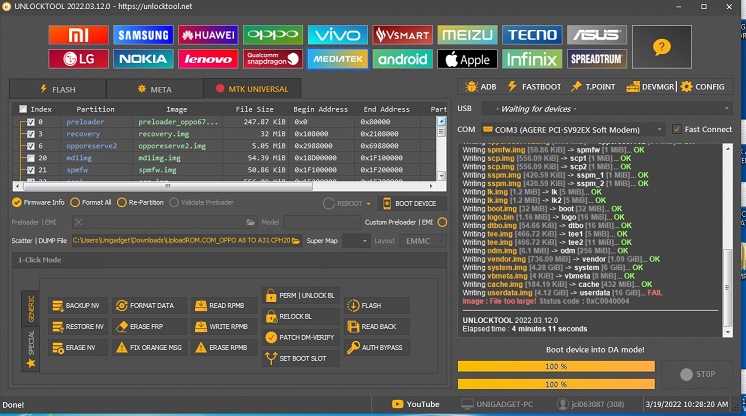Select the Android brand icon
The width and height of the screenshot is (746, 416).
(x=402, y=59)
